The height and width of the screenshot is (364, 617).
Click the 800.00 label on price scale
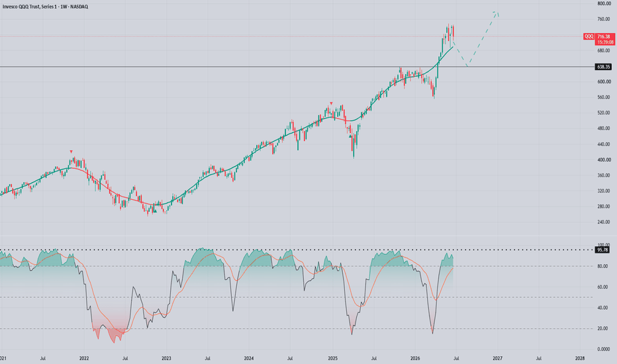[x=604, y=3]
